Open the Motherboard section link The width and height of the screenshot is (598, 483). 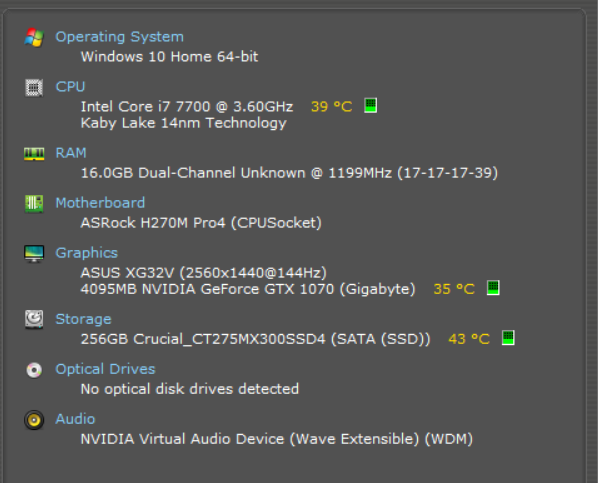(100, 203)
